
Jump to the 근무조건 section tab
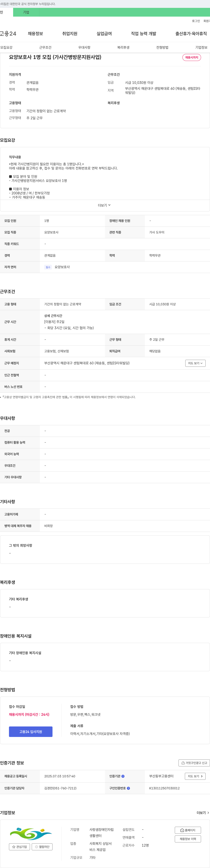point(45,48)
